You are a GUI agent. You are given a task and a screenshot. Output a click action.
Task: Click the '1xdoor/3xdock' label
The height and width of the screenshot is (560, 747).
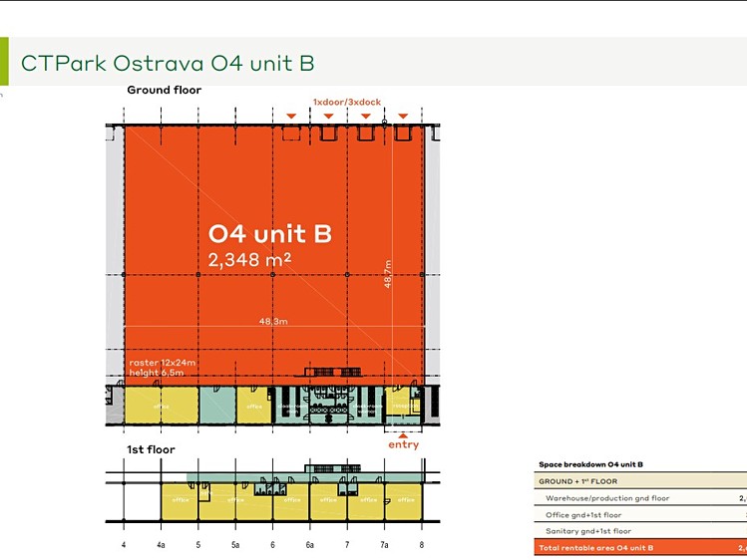[x=347, y=102]
